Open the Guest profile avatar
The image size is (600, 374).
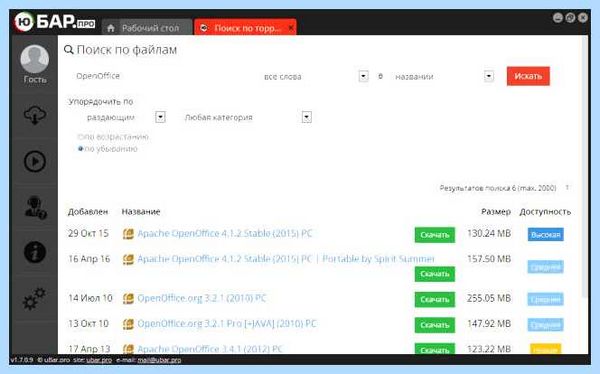(x=34, y=59)
